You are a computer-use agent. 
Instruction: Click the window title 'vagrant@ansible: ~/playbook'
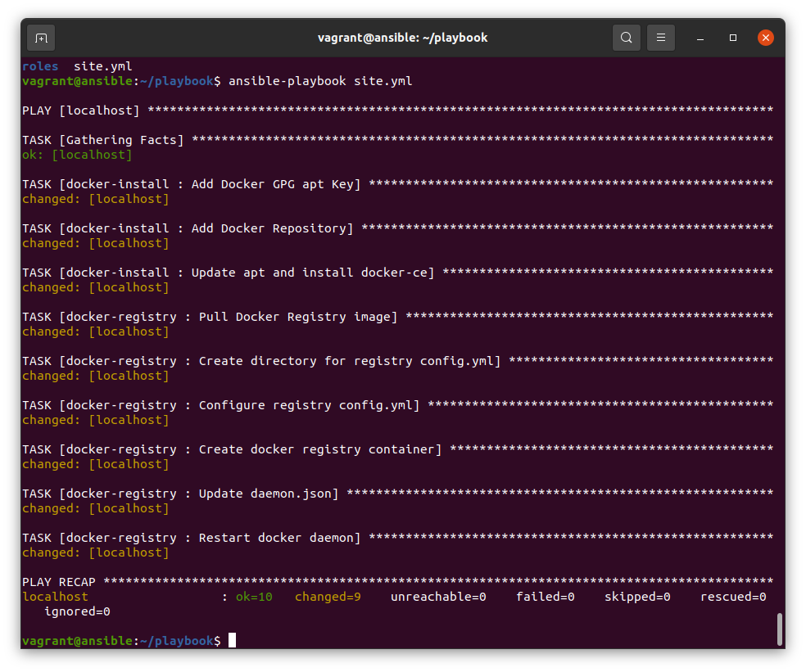coord(402,38)
